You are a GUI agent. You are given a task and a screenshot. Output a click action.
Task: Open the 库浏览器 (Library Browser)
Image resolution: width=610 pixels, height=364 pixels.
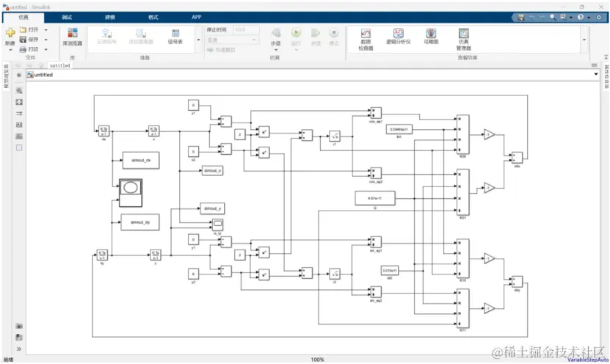pos(73,37)
